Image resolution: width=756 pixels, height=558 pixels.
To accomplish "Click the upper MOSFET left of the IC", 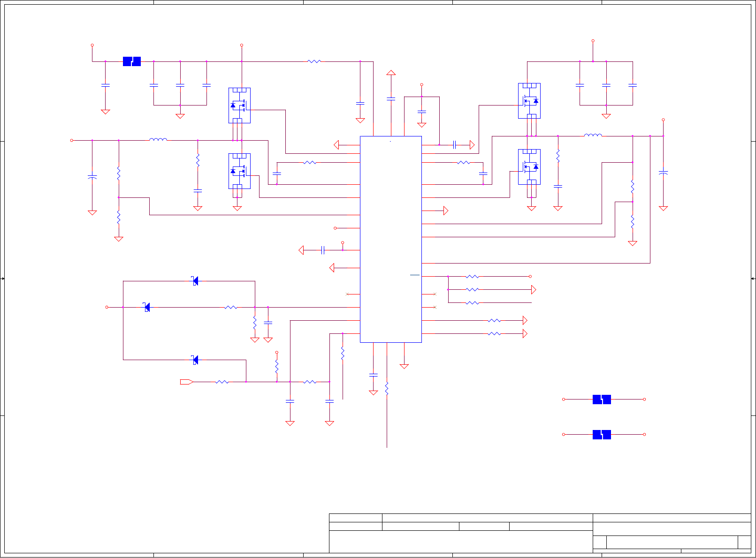I will click(239, 106).
